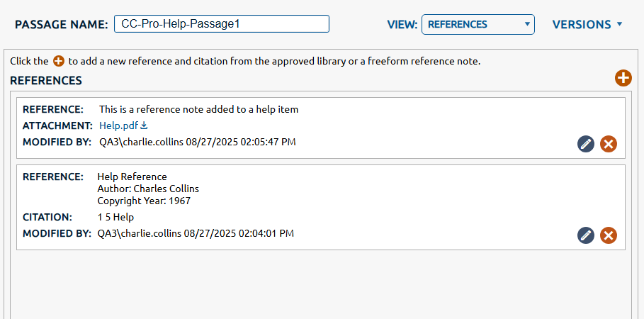Open the VIEW dropdown showing REFERENCES
The width and height of the screenshot is (644, 319).
(x=478, y=24)
